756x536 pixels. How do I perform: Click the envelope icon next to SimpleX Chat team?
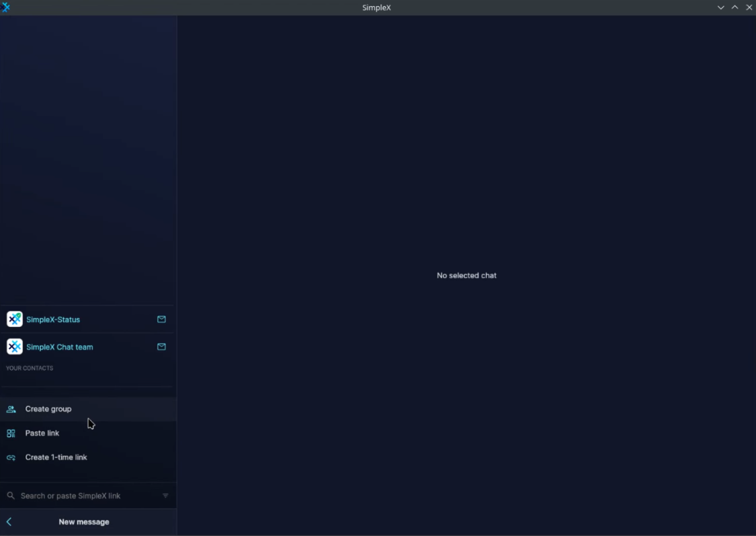(x=161, y=347)
